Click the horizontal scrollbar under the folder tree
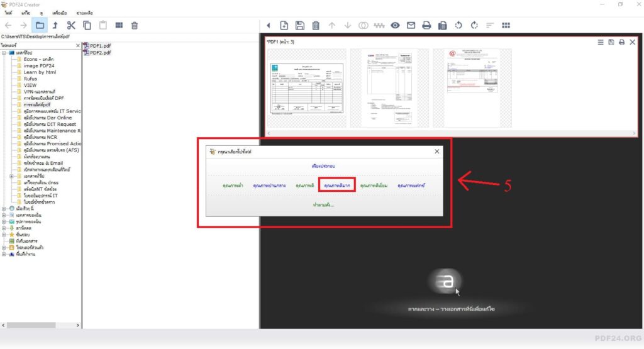644x349 pixels. tap(41, 324)
